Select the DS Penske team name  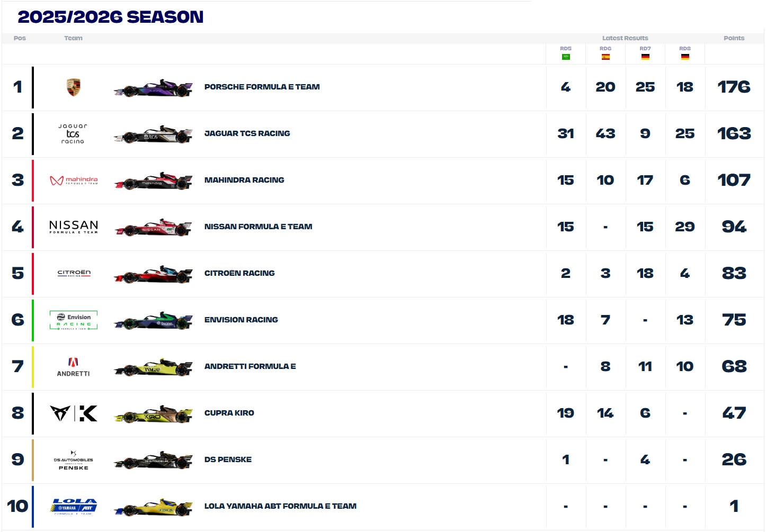[x=228, y=459]
